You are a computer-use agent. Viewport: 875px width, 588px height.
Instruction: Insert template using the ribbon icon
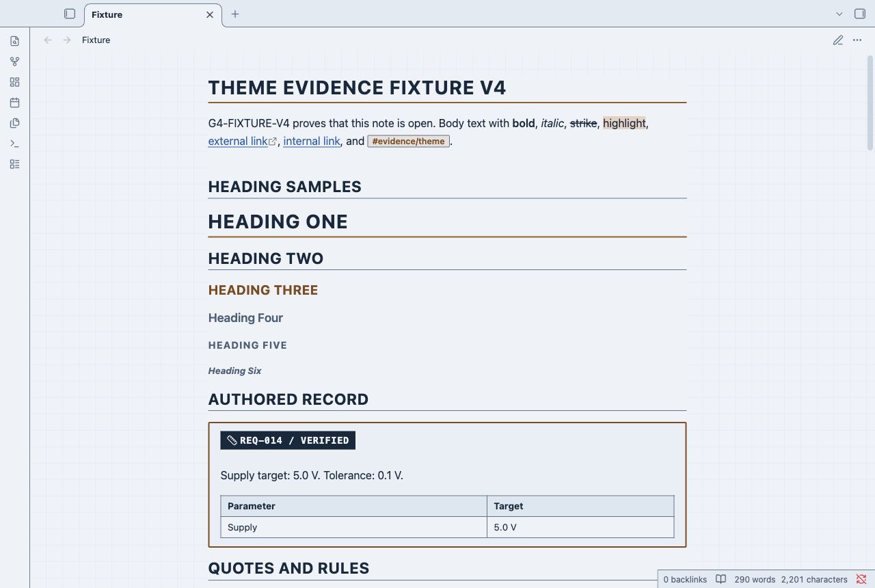(x=14, y=123)
